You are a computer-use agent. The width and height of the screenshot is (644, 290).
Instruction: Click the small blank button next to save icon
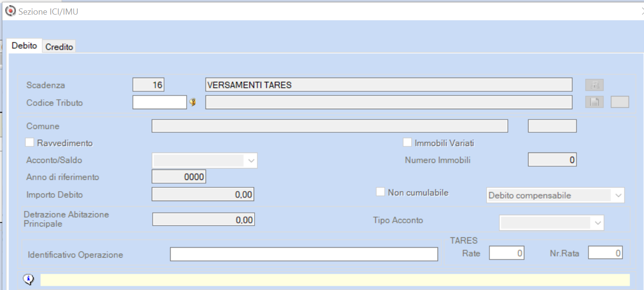click(619, 102)
